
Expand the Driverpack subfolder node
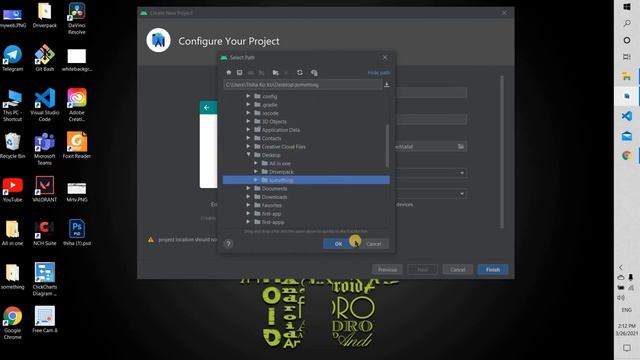pyautogui.click(x=256, y=172)
